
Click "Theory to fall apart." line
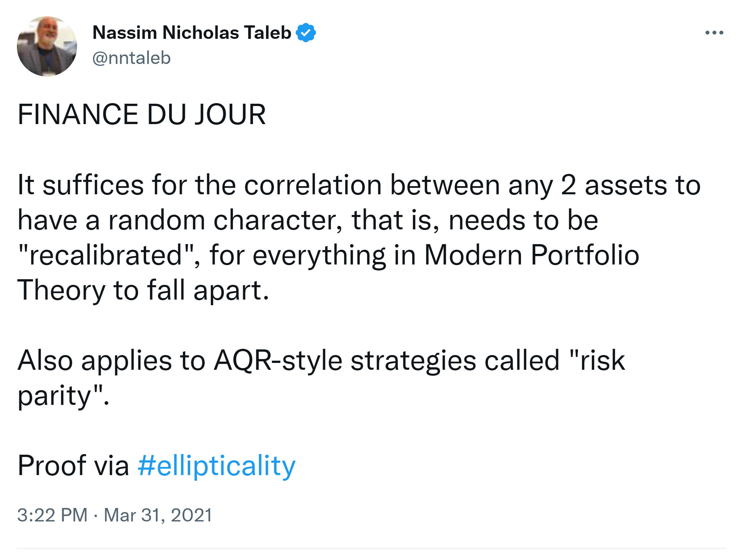[143, 290]
